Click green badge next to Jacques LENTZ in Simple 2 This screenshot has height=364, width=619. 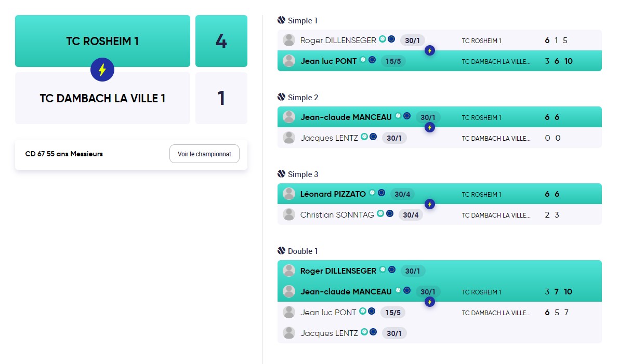[x=364, y=137]
